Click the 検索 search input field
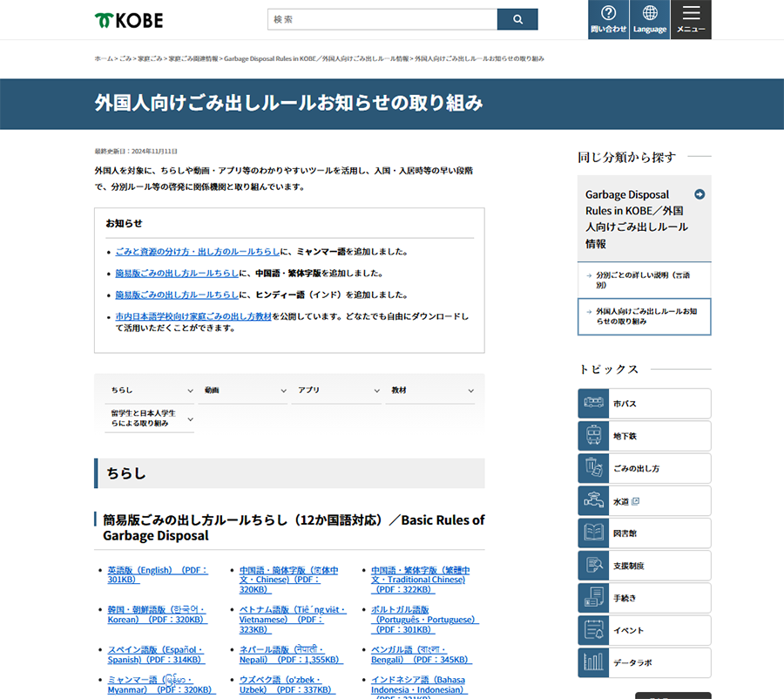Screen dimensions: 784x699 (x=382, y=19)
